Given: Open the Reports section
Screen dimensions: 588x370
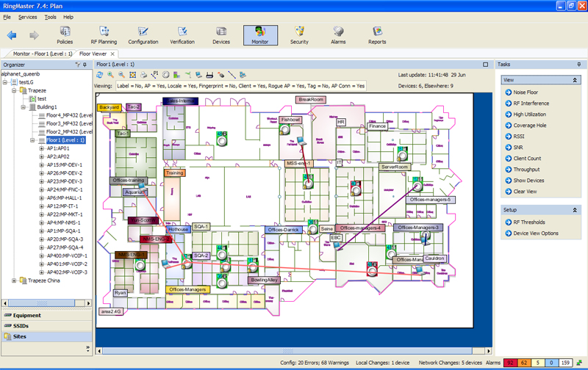Looking at the screenshot, I should [377, 35].
